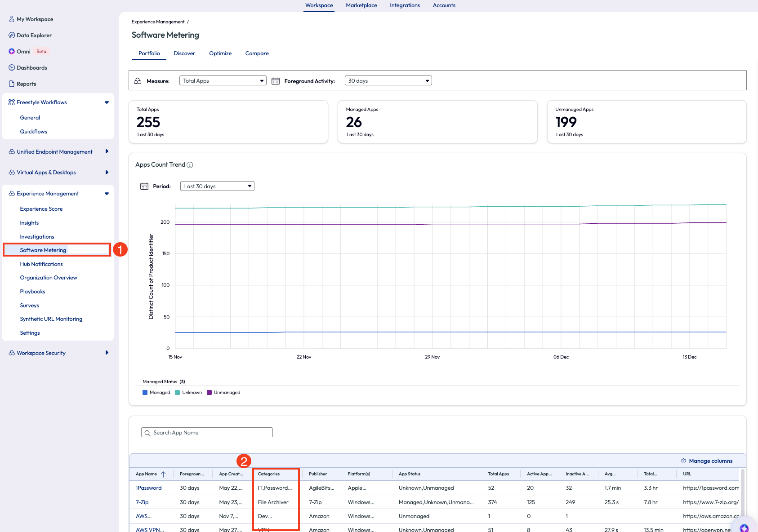Open the Measure Total Apps dropdown

pos(223,81)
